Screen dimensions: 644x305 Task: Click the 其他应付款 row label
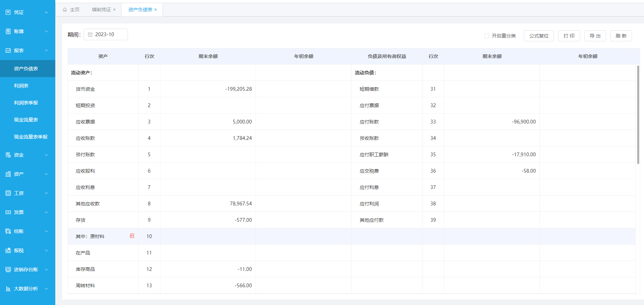pos(372,220)
